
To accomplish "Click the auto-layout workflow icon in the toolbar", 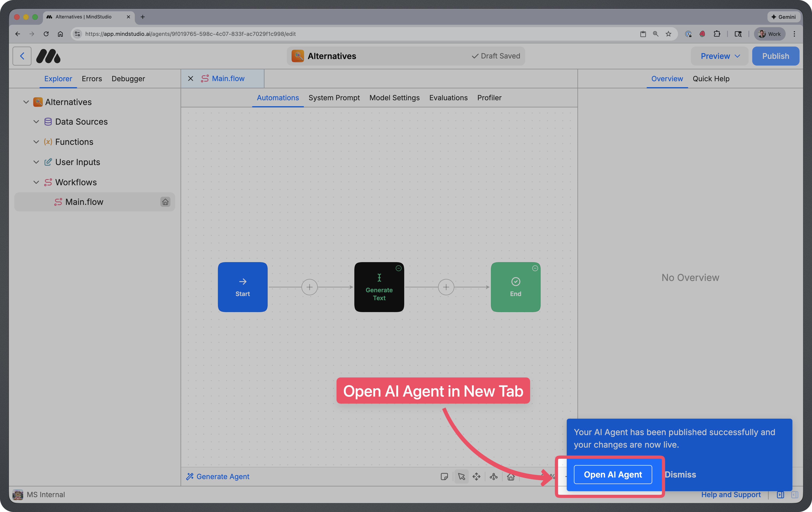I will pyautogui.click(x=494, y=477).
